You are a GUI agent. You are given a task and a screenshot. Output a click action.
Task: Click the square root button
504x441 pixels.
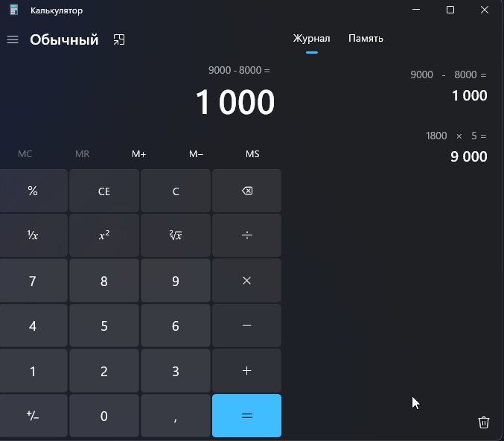click(x=176, y=235)
